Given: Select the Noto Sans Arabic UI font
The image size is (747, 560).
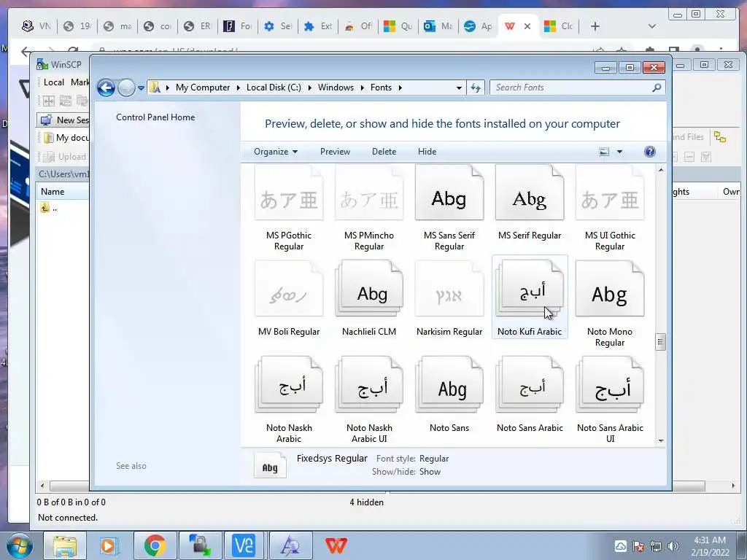Looking at the screenshot, I should pyautogui.click(x=610, y=385).
